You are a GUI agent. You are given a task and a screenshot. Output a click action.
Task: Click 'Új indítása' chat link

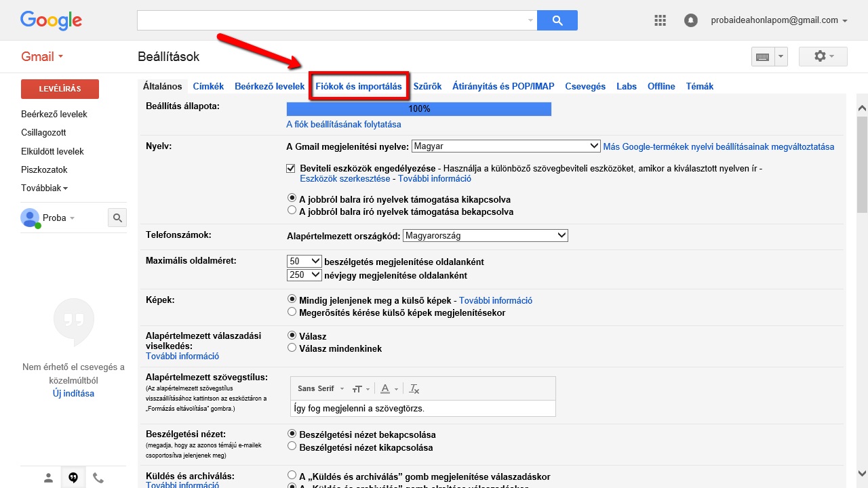pyautogui.click(x=73, y=393)
